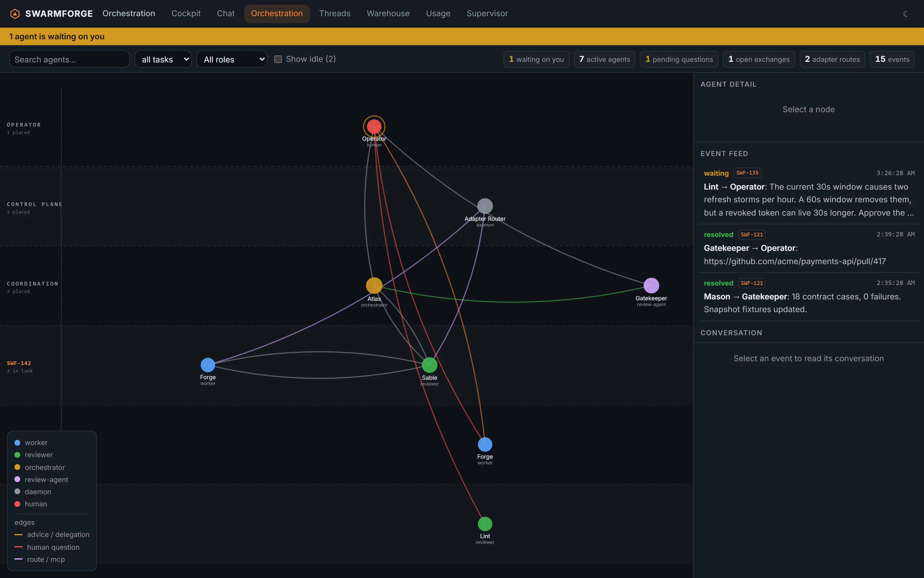Open the waiting SWF-135 Lint to Operator event
This screenshot has height=578, width=924.
coord(809,193)
